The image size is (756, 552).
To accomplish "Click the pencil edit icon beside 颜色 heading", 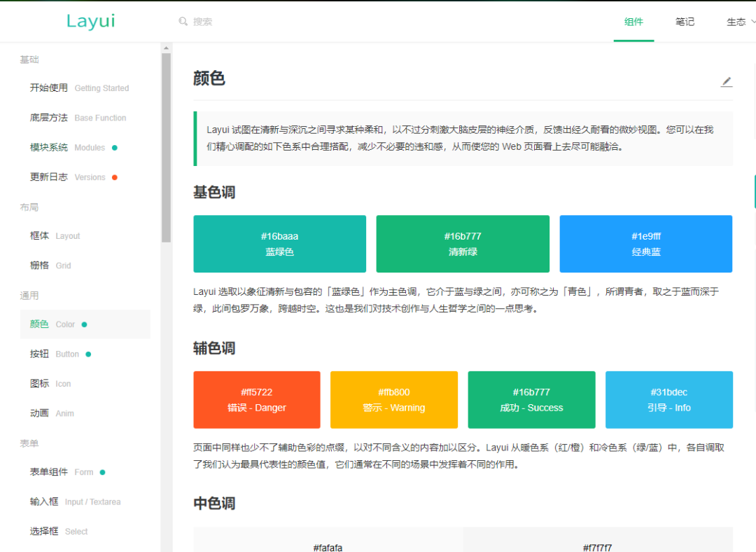I will [x=727, y=82].
